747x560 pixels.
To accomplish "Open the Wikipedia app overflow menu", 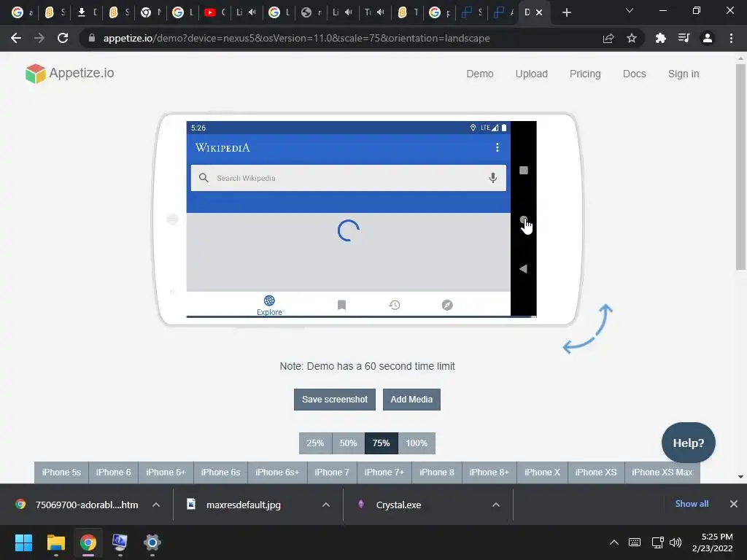I will point(497,147).
